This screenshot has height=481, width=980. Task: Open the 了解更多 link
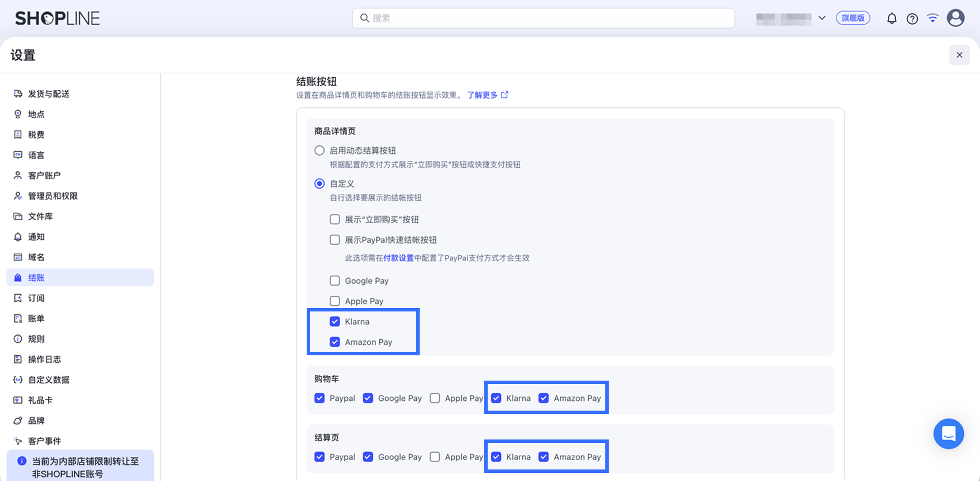click(x=488, y=95)
